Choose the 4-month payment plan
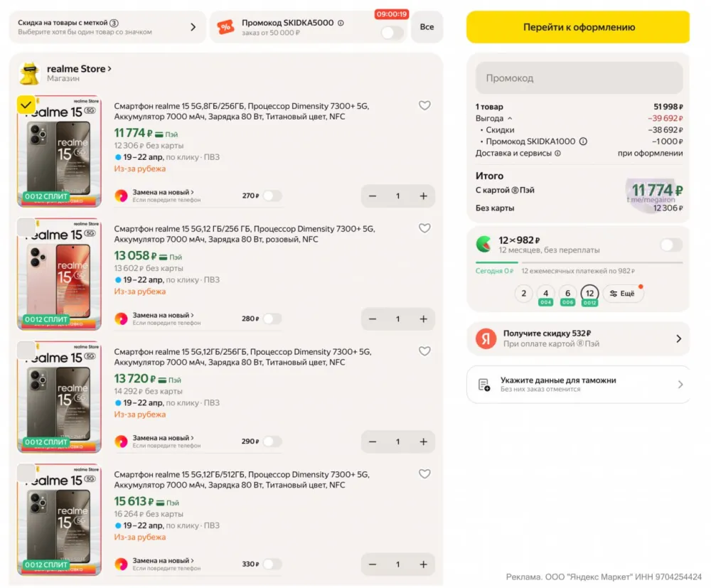The image size is (711, 588). pyautogui.click(x=545, y=293)
